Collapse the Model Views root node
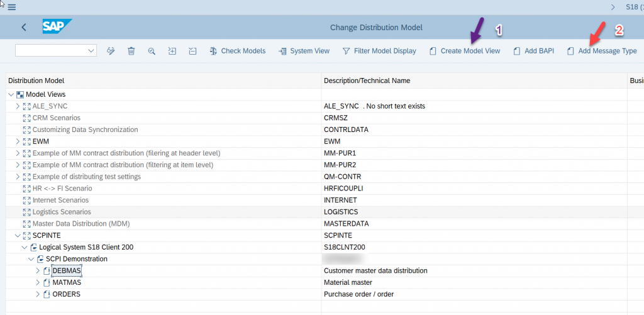644x315 pixels. (x=11, y=94)
